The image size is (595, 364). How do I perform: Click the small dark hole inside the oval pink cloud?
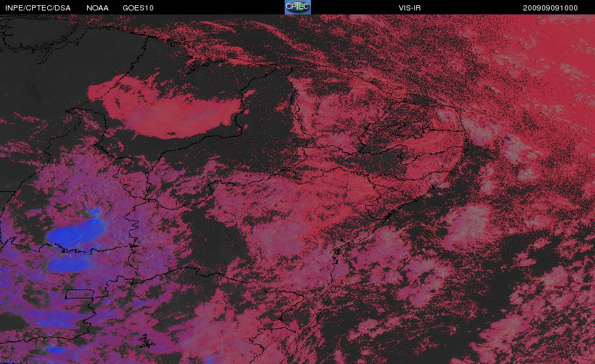pos(171,133)
